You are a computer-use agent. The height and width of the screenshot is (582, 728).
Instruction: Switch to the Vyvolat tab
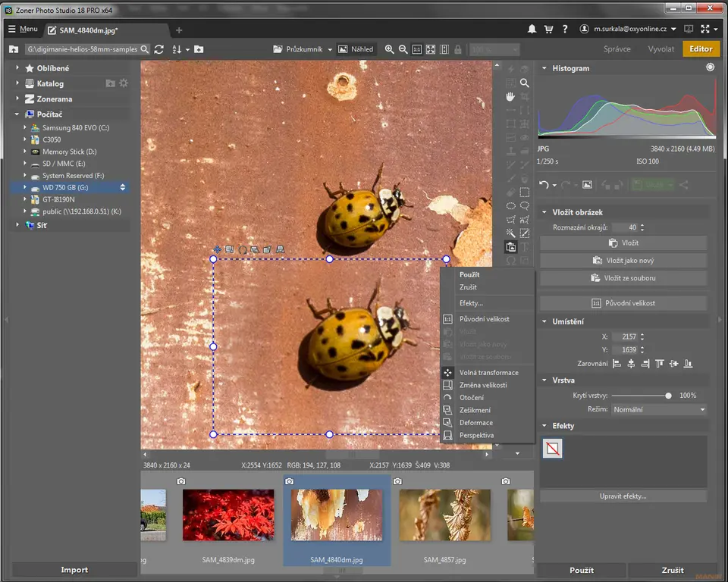point(661,49)
